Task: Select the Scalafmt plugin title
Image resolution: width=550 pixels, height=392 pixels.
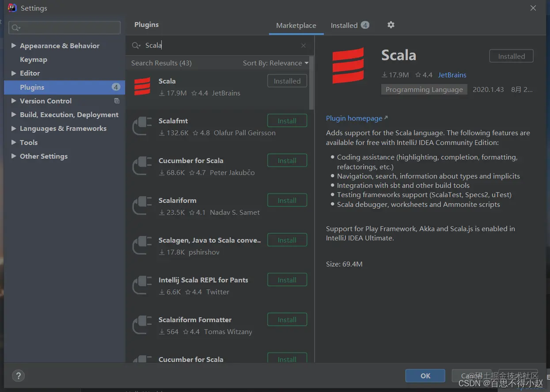Action: pos(173,121)
